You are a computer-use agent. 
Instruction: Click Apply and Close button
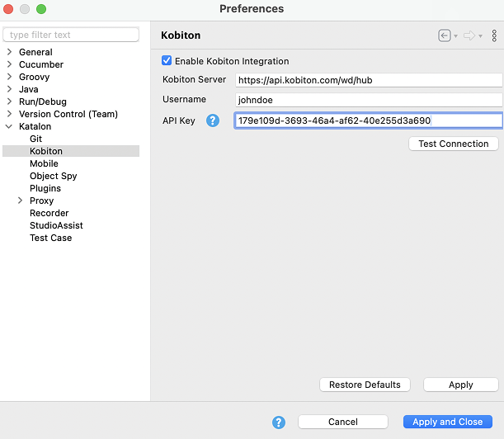[x=447, y=422]
